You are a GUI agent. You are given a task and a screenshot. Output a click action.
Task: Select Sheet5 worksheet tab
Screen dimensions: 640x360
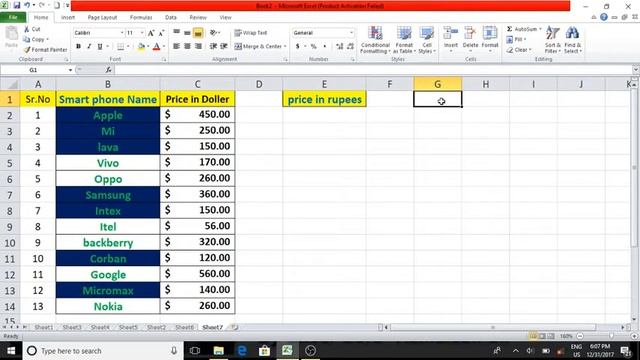pos(128,327)
